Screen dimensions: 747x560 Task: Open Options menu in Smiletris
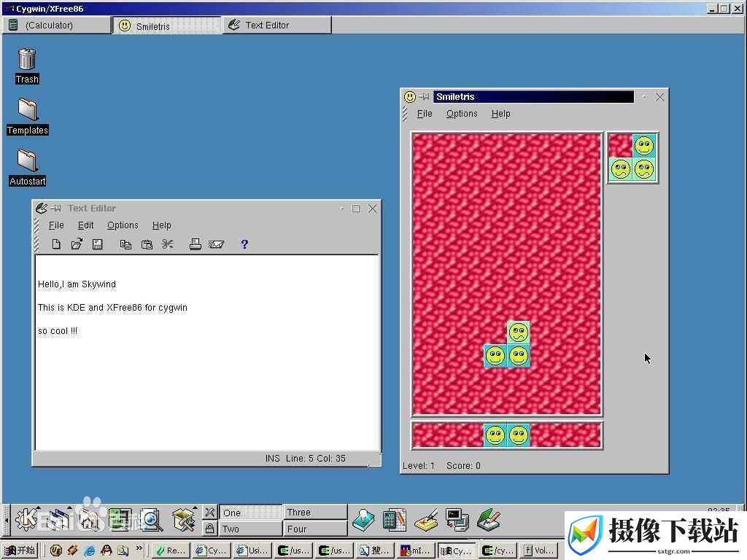tap(462, 114)
